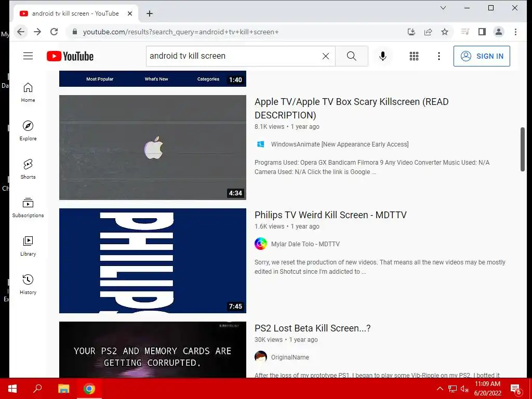Click OriginalName channel avatar
Screen dimensions: 532x399
click(261, 357)
